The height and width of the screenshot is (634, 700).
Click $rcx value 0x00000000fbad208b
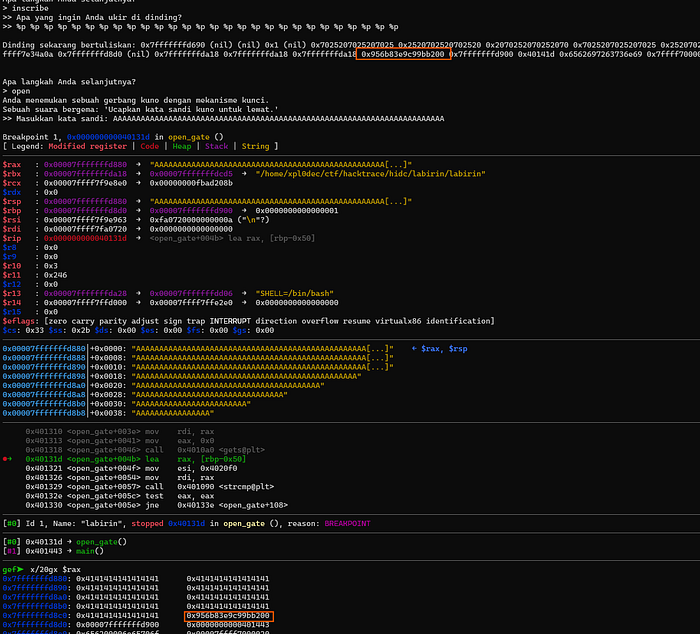pos(191,183)
